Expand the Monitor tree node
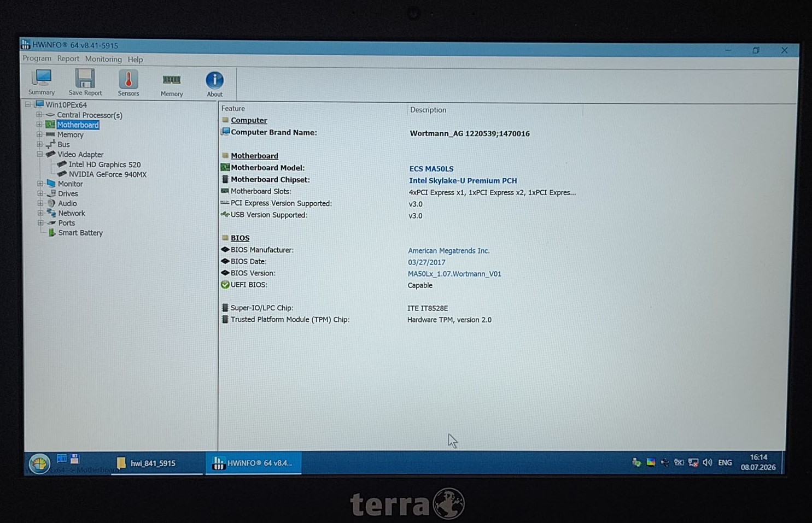This screenshot has height=523, width=812. pyautogui.click(x=40, y=184)
